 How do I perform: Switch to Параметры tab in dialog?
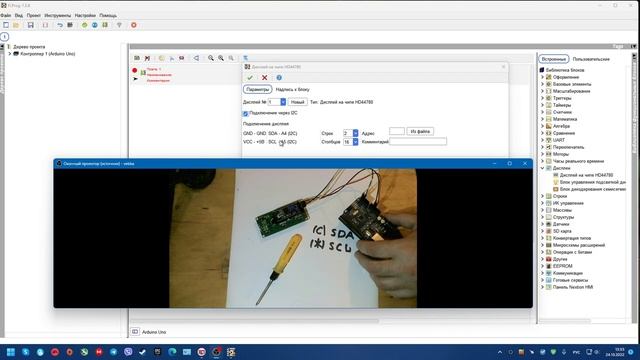click(258, 89)
